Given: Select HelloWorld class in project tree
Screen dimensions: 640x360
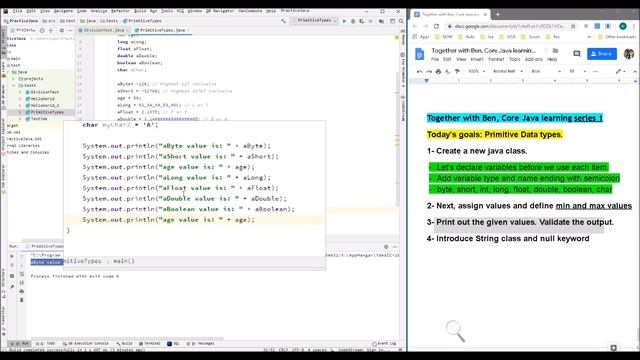Looking at the screenshot, I should 40,99.
